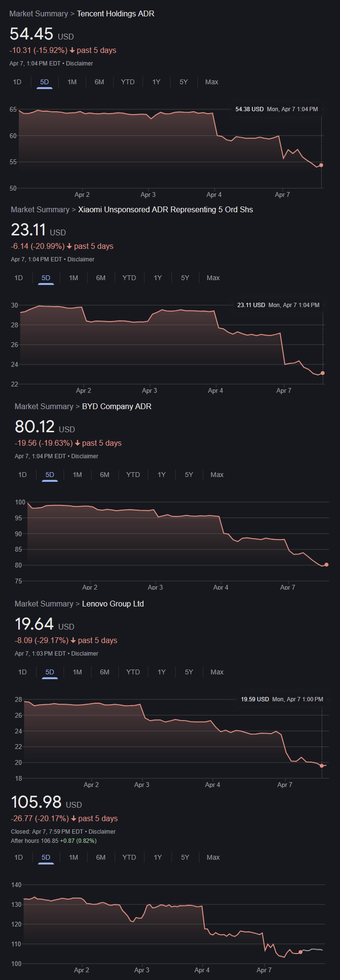Show 5Y history on the 105.98 USD card
340x980 pixels.
tap(185, 857)
